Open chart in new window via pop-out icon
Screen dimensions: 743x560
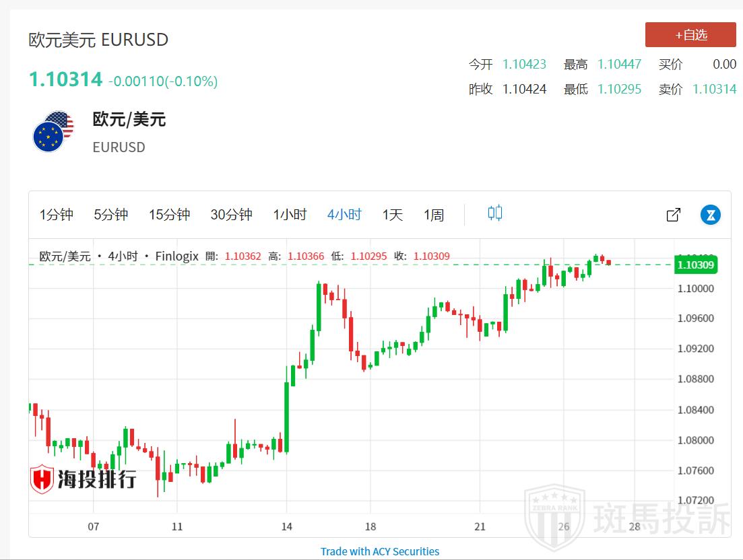coord(673,215)
